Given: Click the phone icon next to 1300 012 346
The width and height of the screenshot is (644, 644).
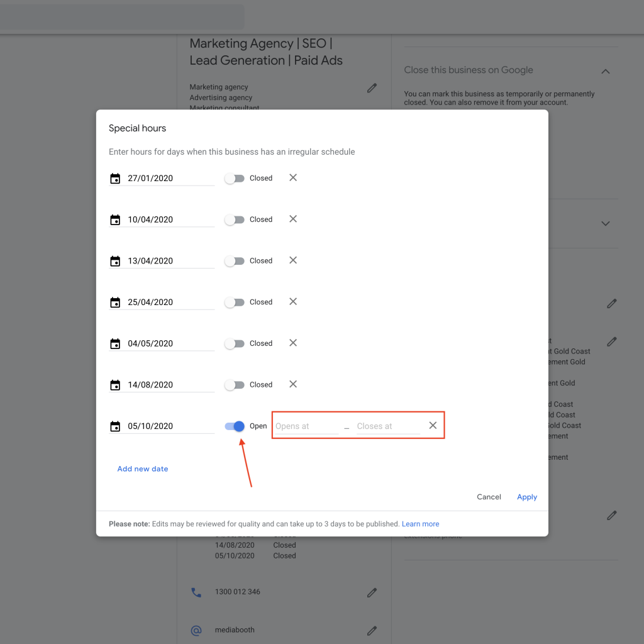Looking at the screenshot, I should (196, 592).
